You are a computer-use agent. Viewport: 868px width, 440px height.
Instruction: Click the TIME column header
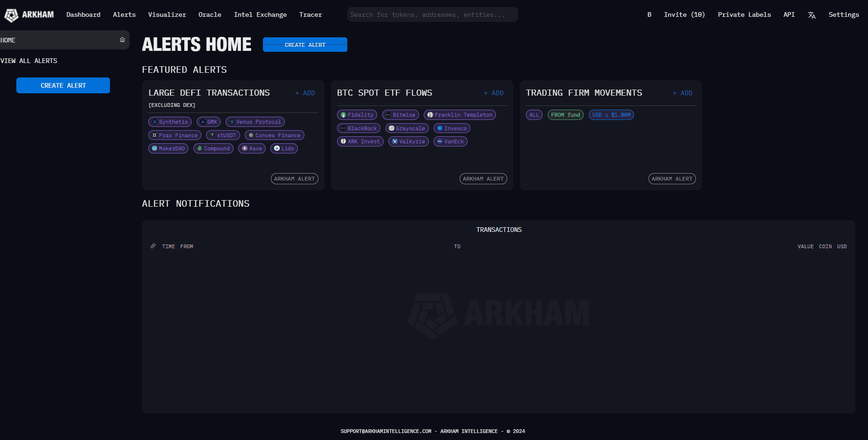click(x=168, y=246)
